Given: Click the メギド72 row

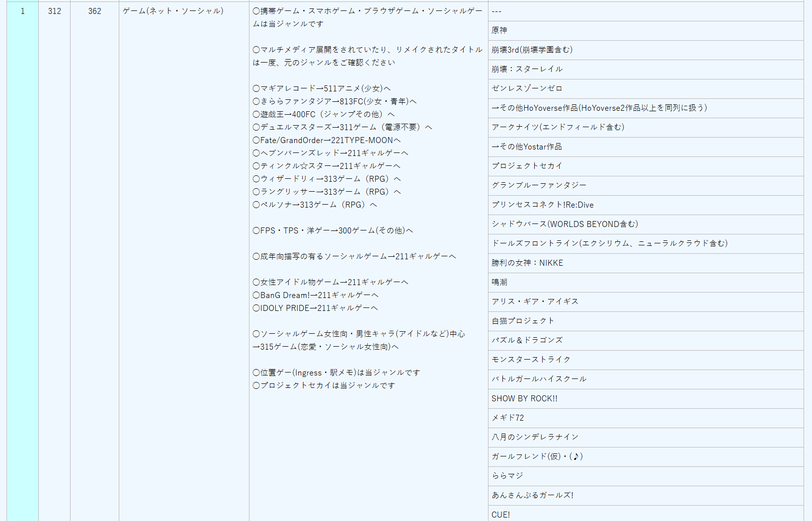Looking at the screenshot, I should tap(646, 418).
